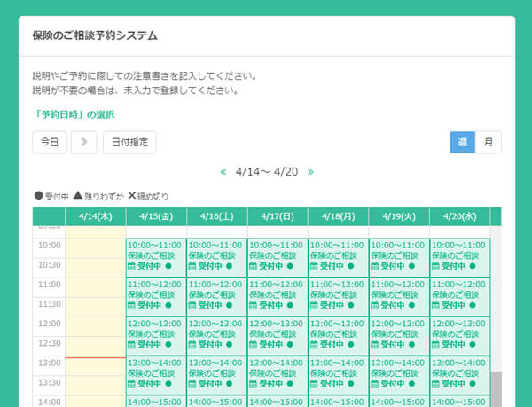
Task: Click calendar icon in 4/19 13:00 slot
Action: [373, 383]
